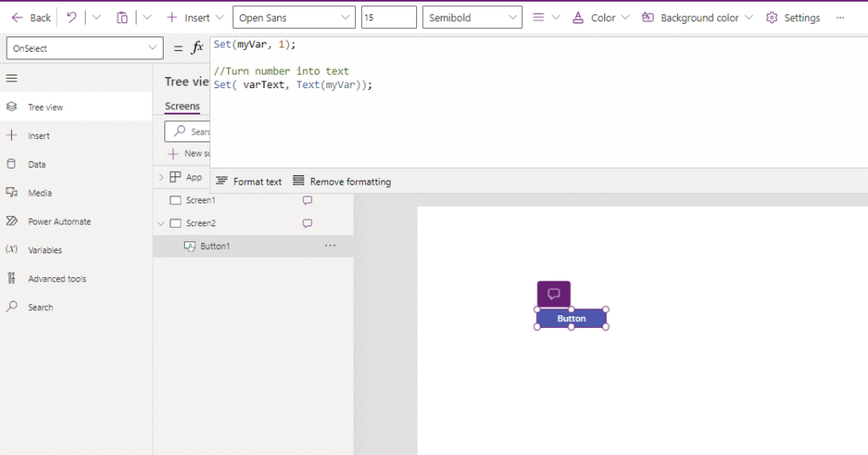Click the Paste clipboard icon
868x455 pixels.
pos(122,18)
